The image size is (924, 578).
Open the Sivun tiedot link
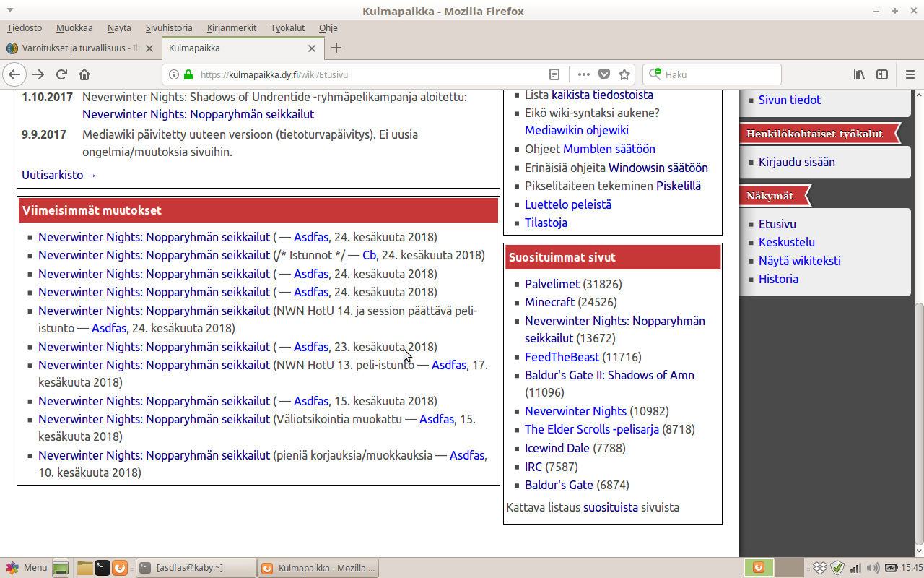click(790, 100)
